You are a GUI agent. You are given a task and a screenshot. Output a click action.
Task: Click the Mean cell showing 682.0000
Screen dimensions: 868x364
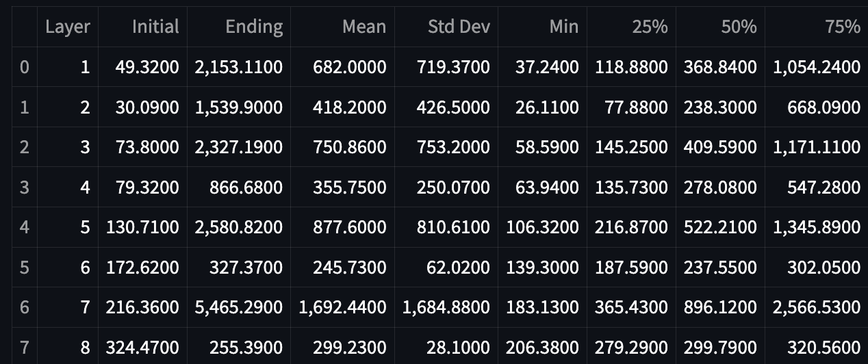[350, 67]
